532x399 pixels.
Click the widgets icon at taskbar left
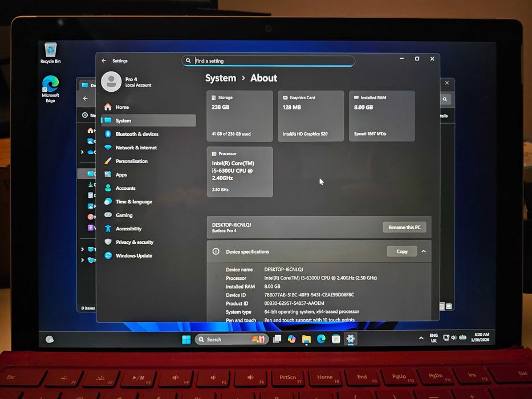pos(50,339)
